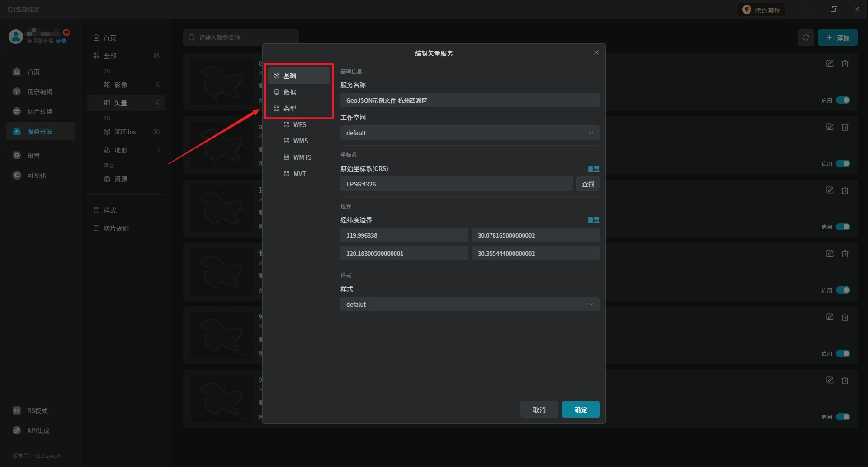
Task: Expand the 工作空间 default dropdown
Action: pos(470,133)
